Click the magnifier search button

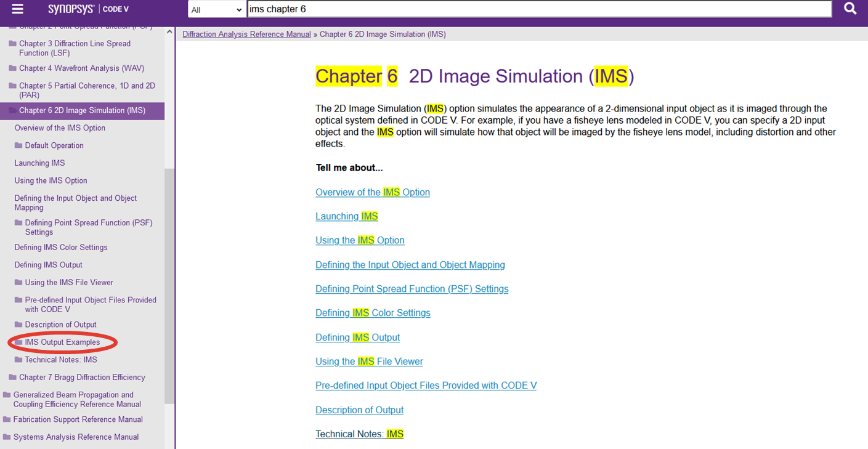(x=850, y=9)
